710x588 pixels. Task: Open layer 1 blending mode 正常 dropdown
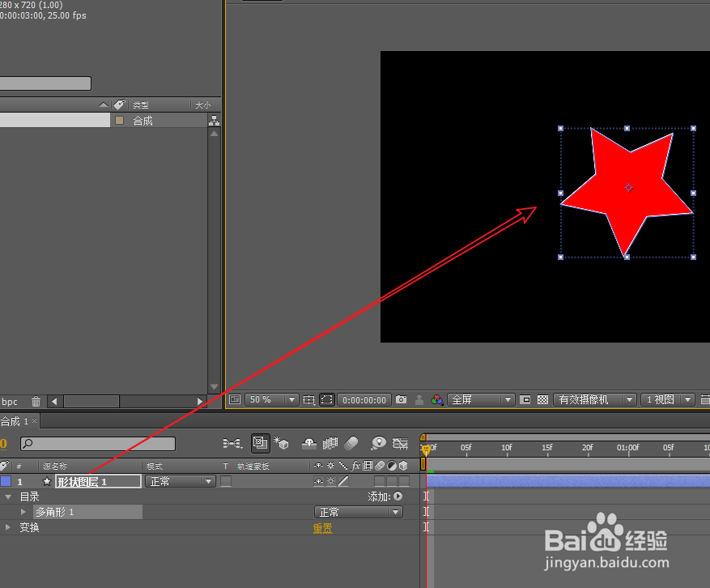[181, 481]
